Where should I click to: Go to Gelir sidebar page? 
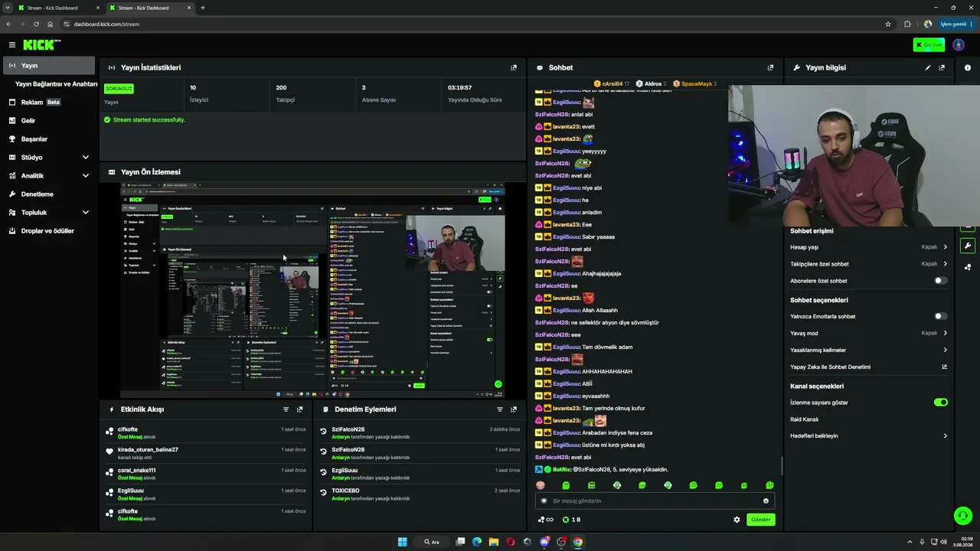[50, 121]
